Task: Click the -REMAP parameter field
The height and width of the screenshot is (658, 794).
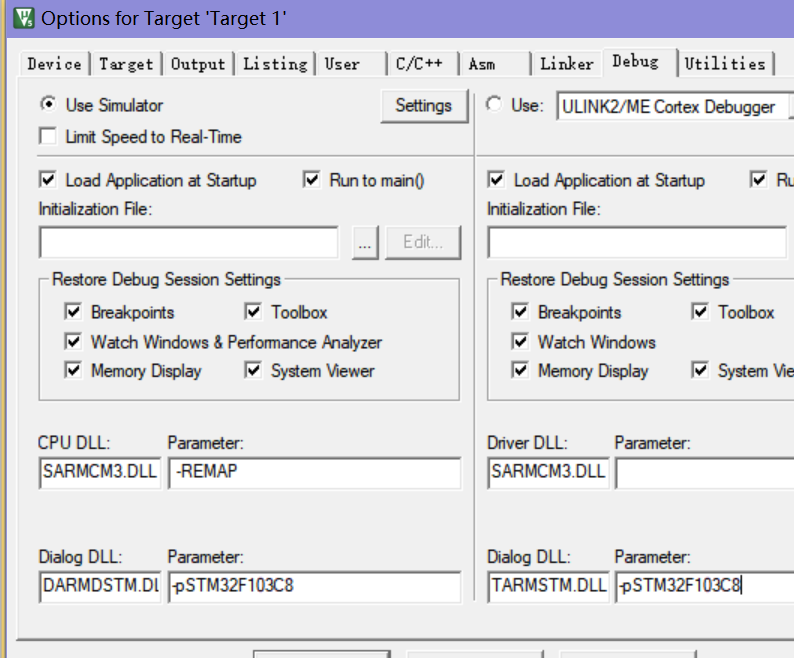Action: 314,472
